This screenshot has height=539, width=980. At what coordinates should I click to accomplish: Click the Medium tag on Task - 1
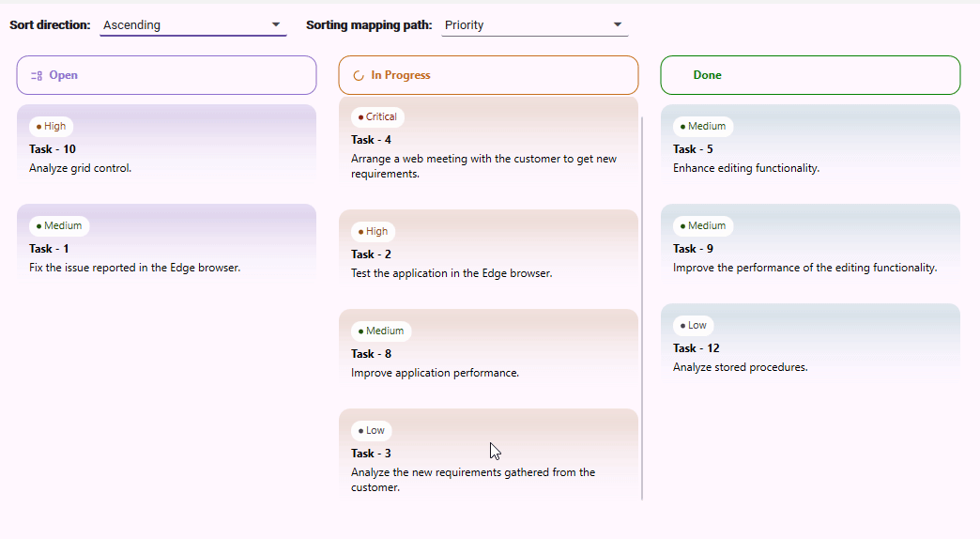[x=59, y=225]
